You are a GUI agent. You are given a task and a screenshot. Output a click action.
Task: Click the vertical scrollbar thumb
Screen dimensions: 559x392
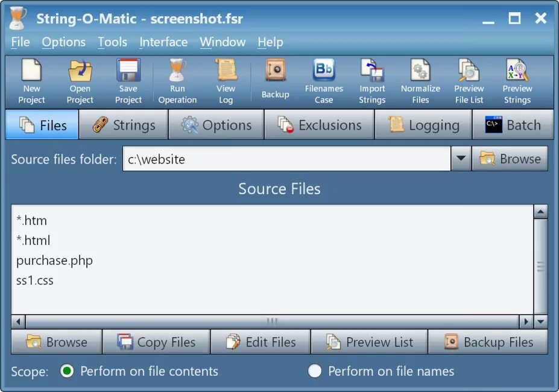pyautogui.click(x=540, y=267)
